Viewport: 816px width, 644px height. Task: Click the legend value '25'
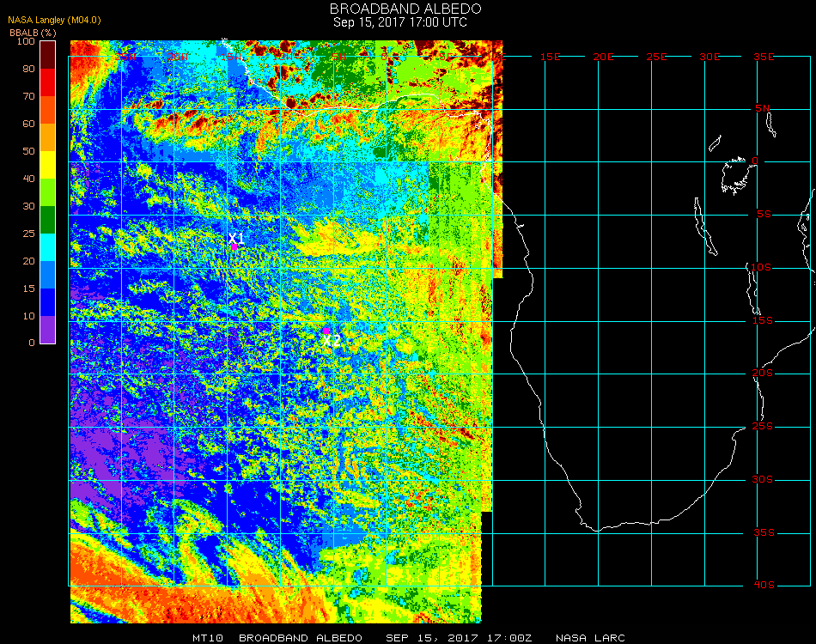(28, 234)
